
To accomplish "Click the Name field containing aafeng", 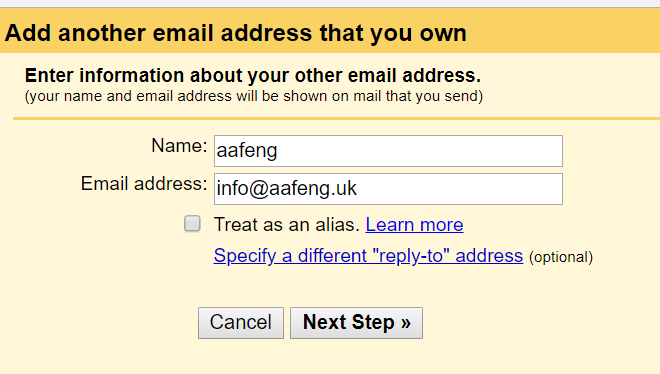I will coord(388,151).
